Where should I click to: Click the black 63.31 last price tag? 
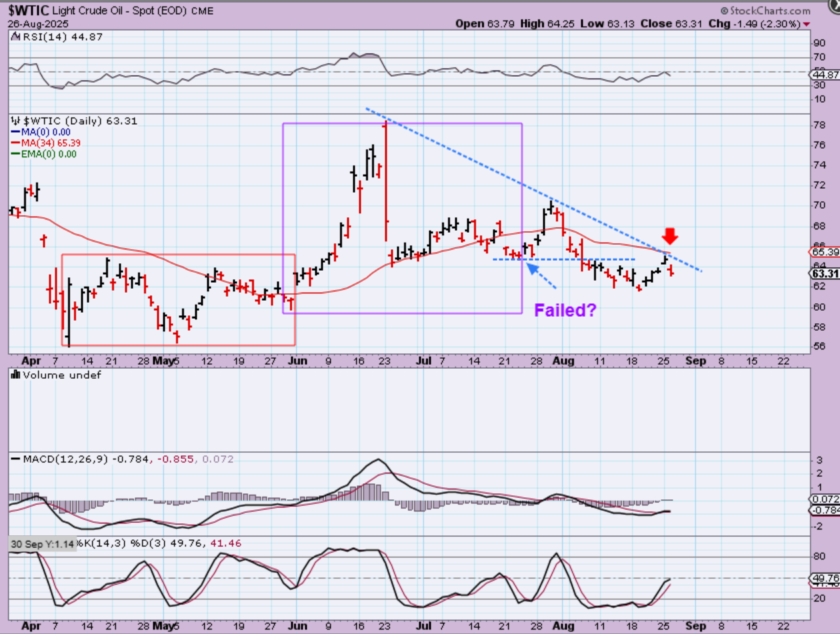[x=824, y=273]
